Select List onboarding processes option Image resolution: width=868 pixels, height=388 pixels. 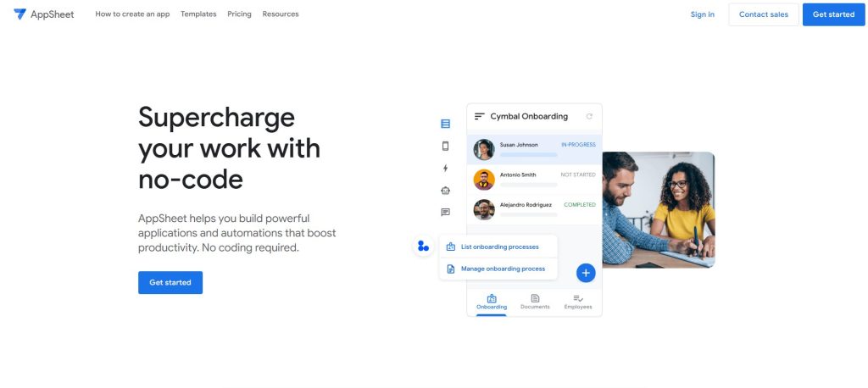pyautogui.click(x=498, y=247)
